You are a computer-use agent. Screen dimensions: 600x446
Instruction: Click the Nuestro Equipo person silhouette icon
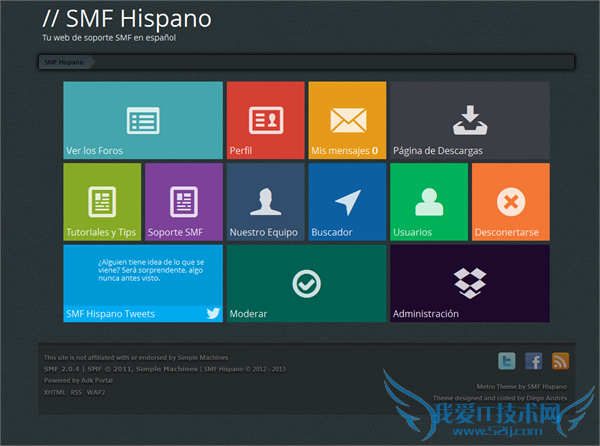[x=266, y=202]
